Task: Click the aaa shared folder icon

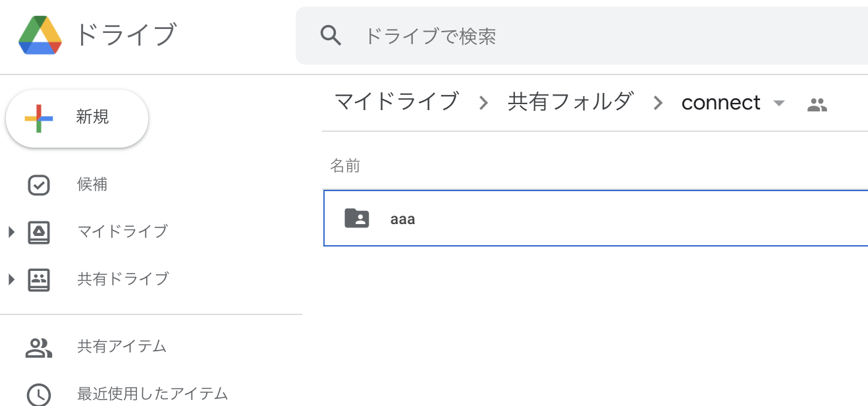Action: pyautogui.click(x=357, y=218)
